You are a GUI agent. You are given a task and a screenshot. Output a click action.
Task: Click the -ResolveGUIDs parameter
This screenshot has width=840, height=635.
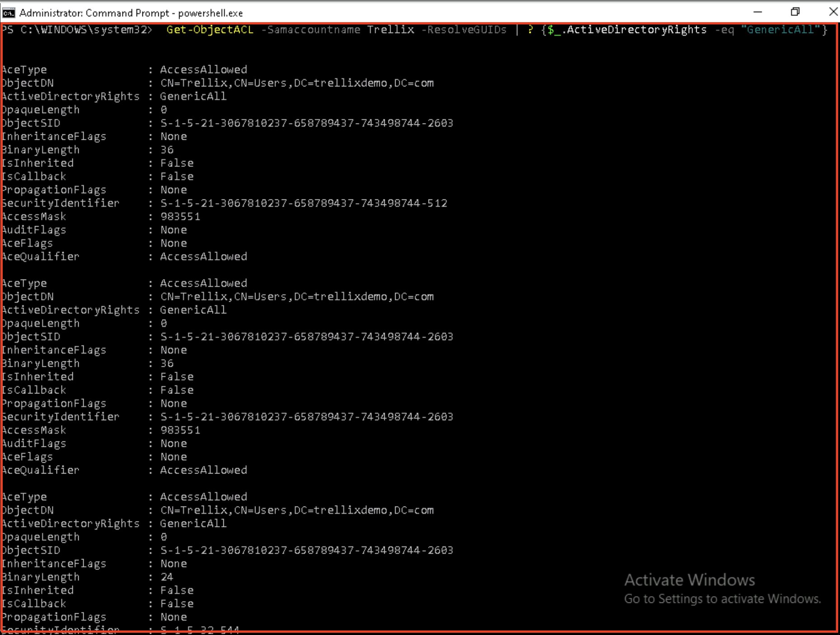coord(467,30)
